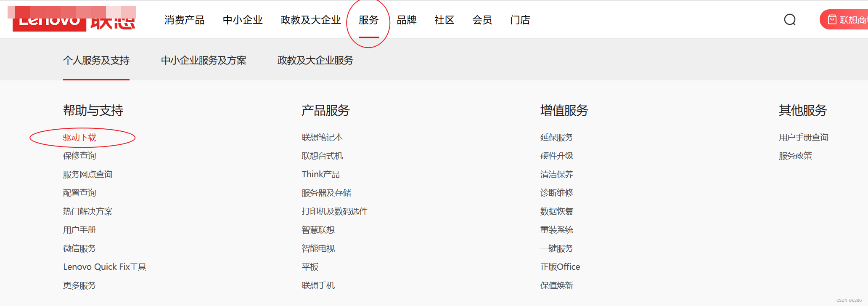Open Lenovo Quick Fix工具 link
Viewport: 868px width, 306px height.
(x=105, y=267)
